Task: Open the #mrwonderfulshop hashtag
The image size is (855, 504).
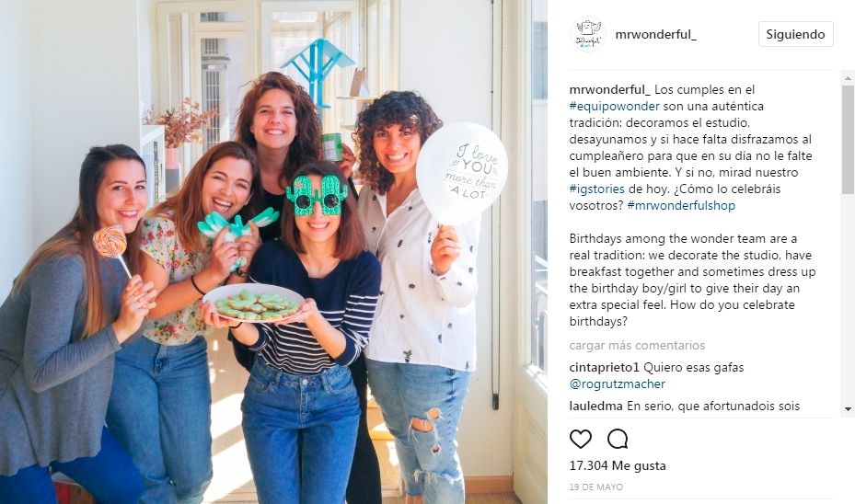Action: point(681,205)
